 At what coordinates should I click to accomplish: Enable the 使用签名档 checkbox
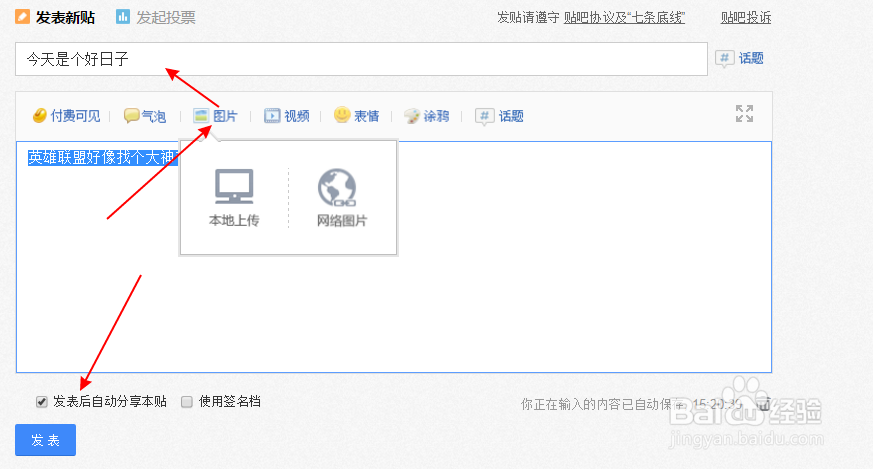click(x=187, y=402)
